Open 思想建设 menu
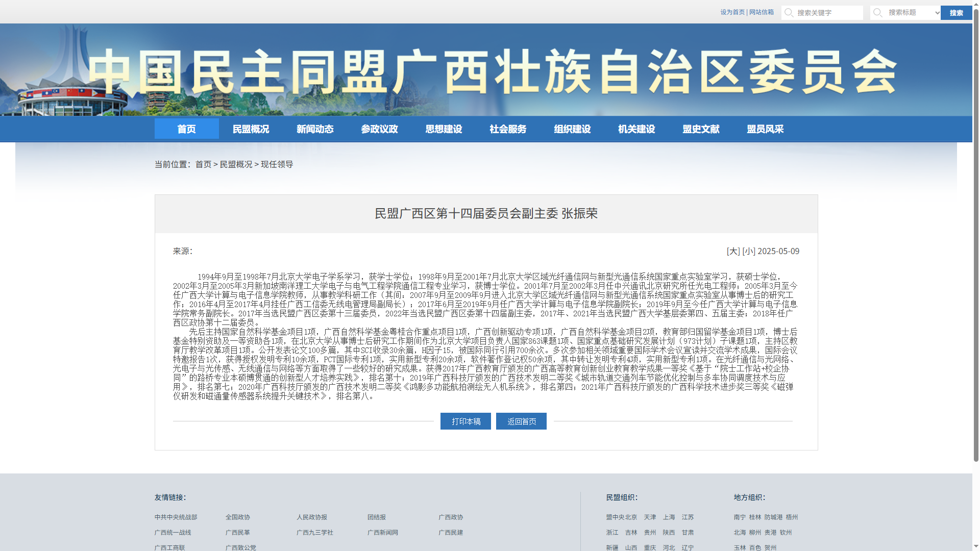Image resolution: width=980 pixels, height=551 pixels. point(444,129)
